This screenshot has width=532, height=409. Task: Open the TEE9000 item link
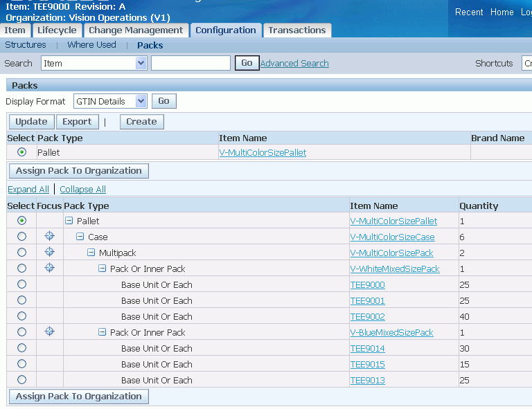coord(367,284)
